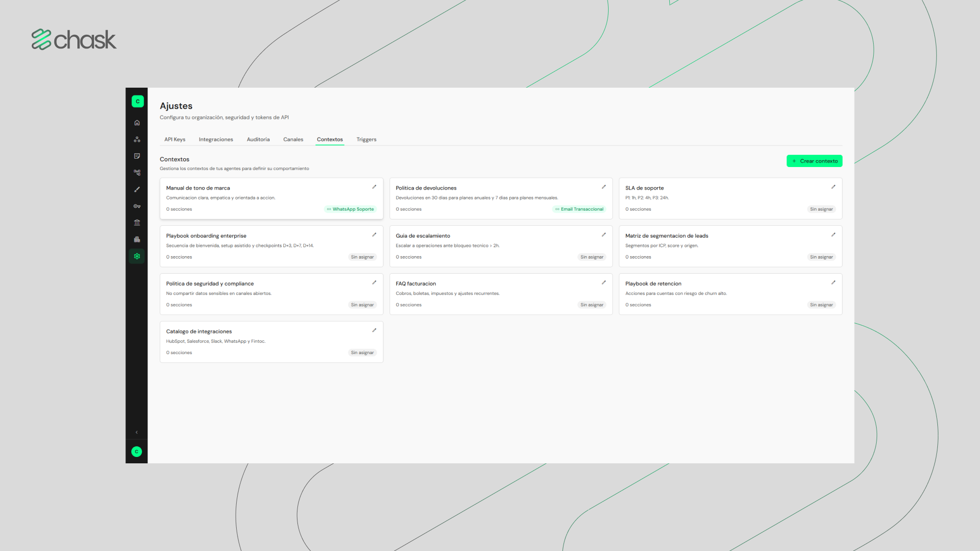Screen dimensions: 980x551
Task: Open the agents nodes icon in sidebar
Action: [137, 140]
